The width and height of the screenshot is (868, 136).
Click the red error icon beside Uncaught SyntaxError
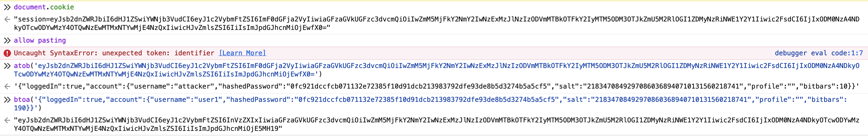click(7, 53)
